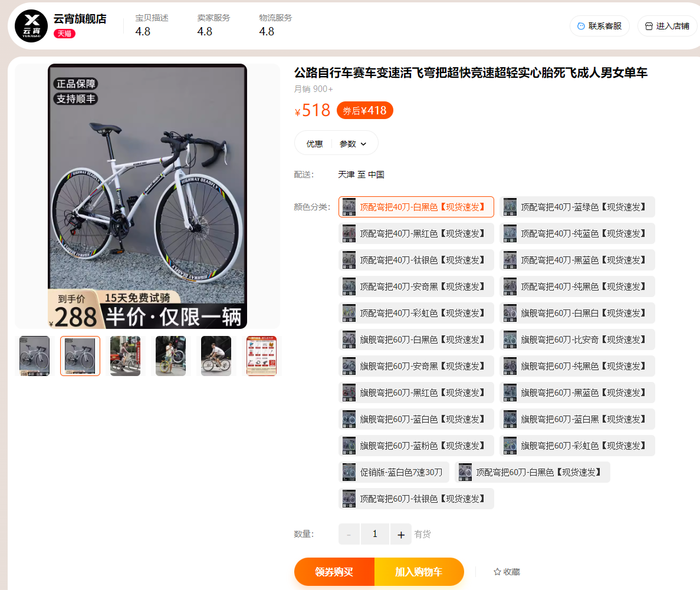Click the 联系客服 customer service icon
This screenshot has height=590, width=700.
pos(581,26)
